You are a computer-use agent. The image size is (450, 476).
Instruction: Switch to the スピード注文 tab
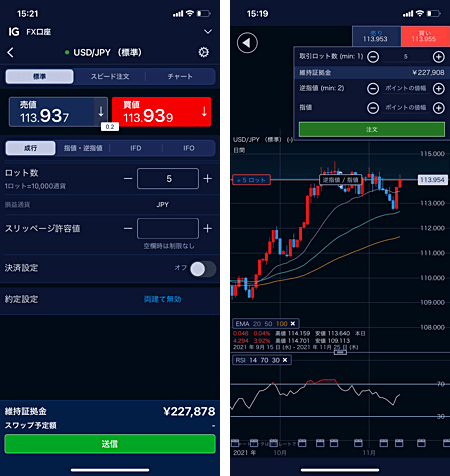(x=110, y=76)
